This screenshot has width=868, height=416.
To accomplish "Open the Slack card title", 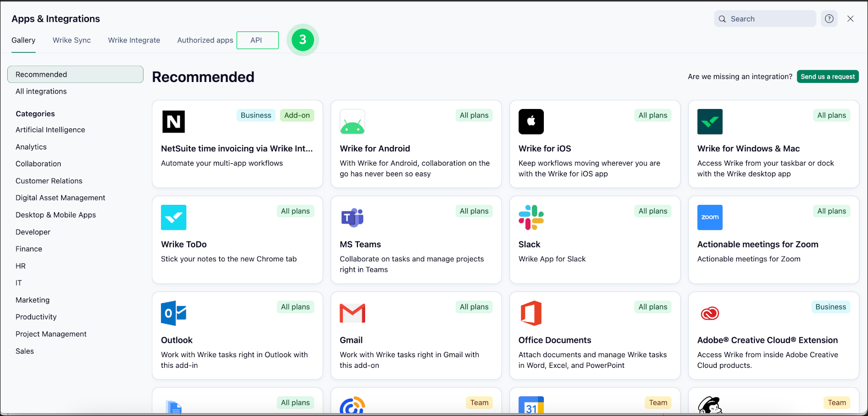I will (529, 244).
